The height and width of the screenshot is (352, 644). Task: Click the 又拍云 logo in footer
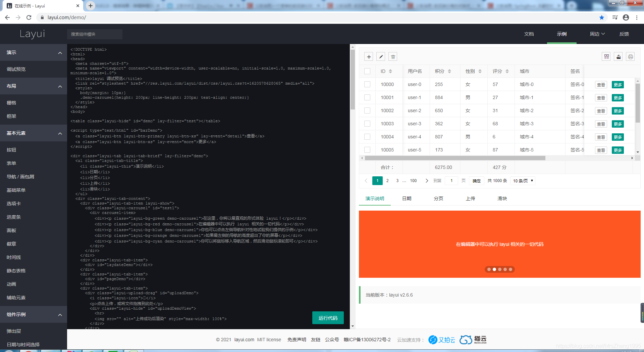(442, 340)
